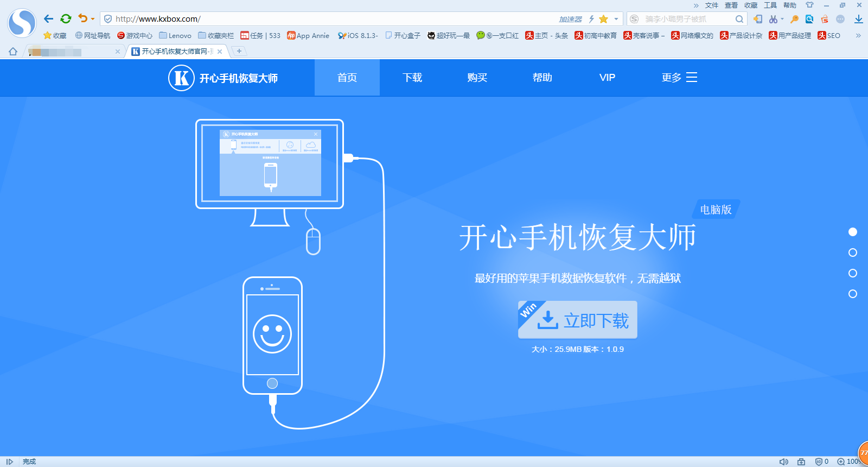Click the magnifier search icon
Image resolution: width=868 pixels, height=467 pixels.
point(739,19)
